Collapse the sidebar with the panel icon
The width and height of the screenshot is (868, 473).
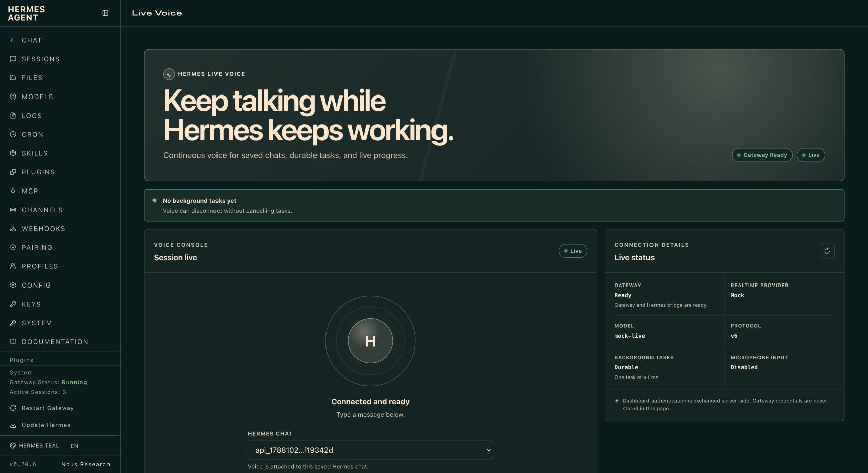click(105, 13)
